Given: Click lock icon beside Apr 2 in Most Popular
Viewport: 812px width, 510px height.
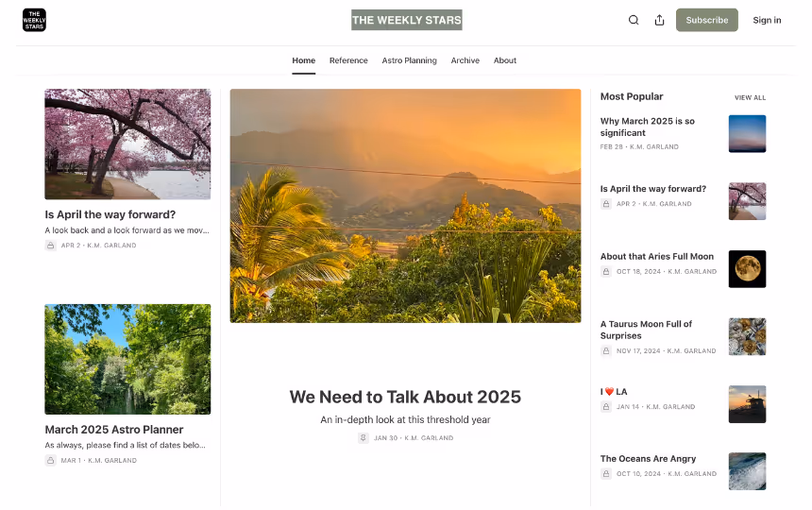Looking at the screenshot, I should click(x=606, y=204).
